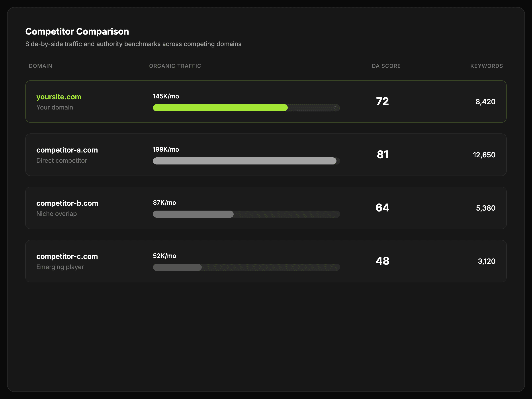
Task: Sort by the DOMAIN column header
Action: [x=40, y=66]
